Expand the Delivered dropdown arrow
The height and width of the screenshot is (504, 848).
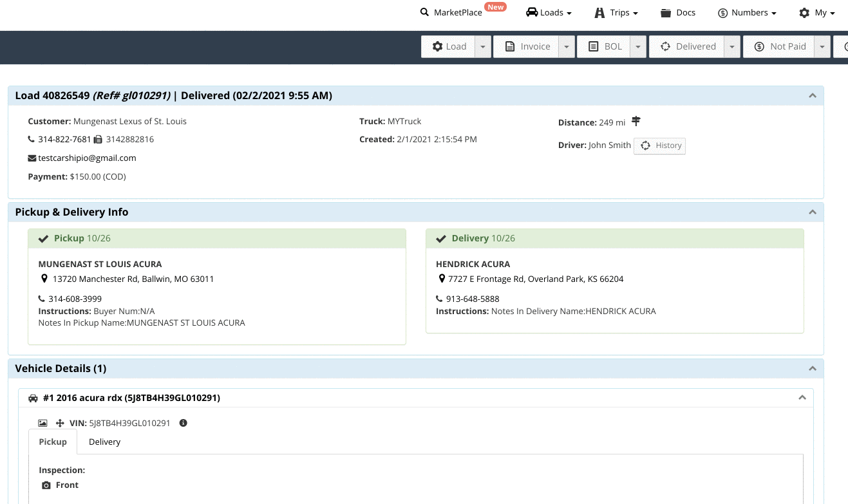(x=732, y=46)
